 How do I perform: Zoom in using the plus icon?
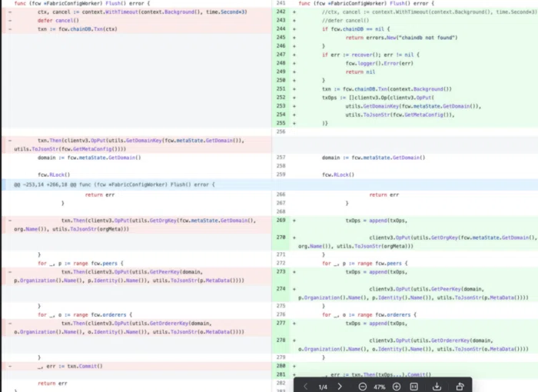tap(397, 387)
